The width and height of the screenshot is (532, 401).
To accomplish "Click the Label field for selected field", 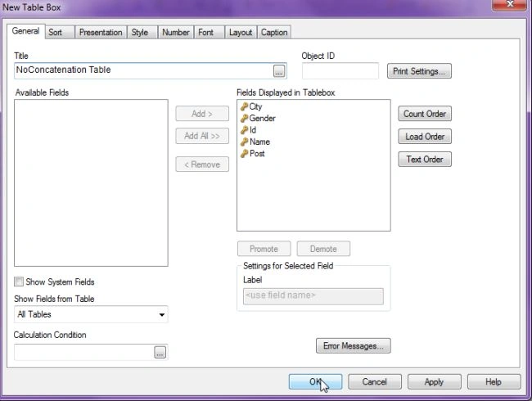I will pos(313,296).
